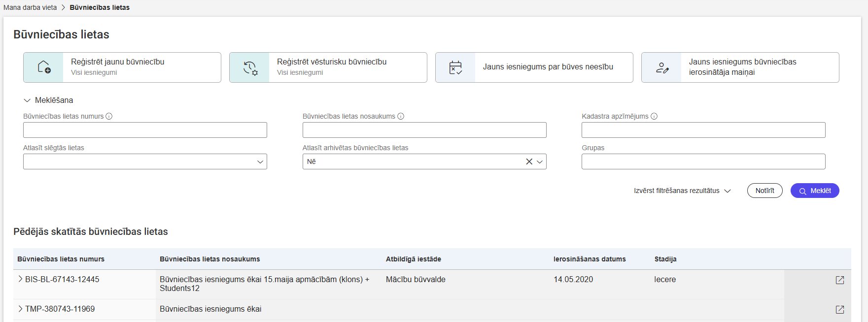Click info icon next to Būvniecības lietas numurs

(x=109, y=117)
